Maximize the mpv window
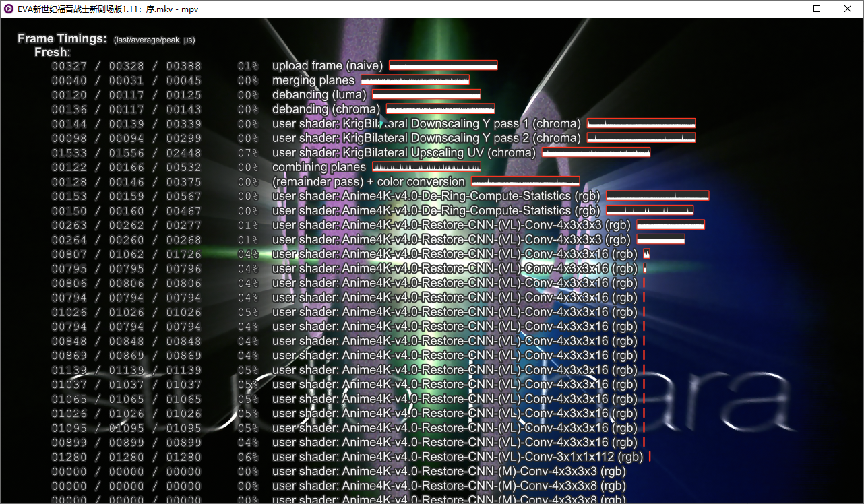The width and height of the screenshot is (864, 504). point(817,9)
